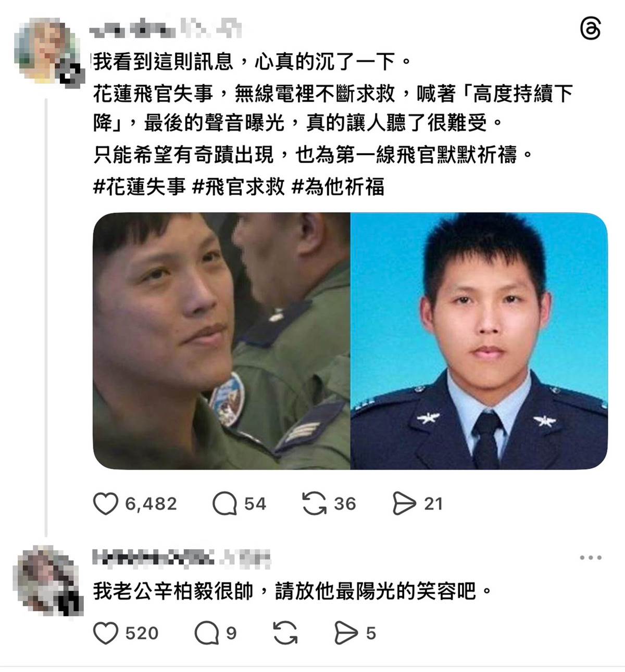Open the reply's three-dot more menu
625x672 pixels.
point(591,557)
